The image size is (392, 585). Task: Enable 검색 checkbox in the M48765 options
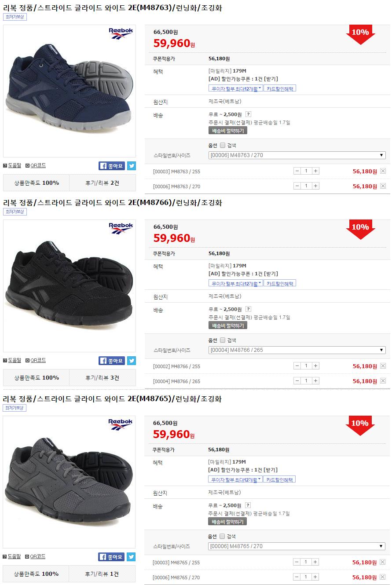coord(222,536)
